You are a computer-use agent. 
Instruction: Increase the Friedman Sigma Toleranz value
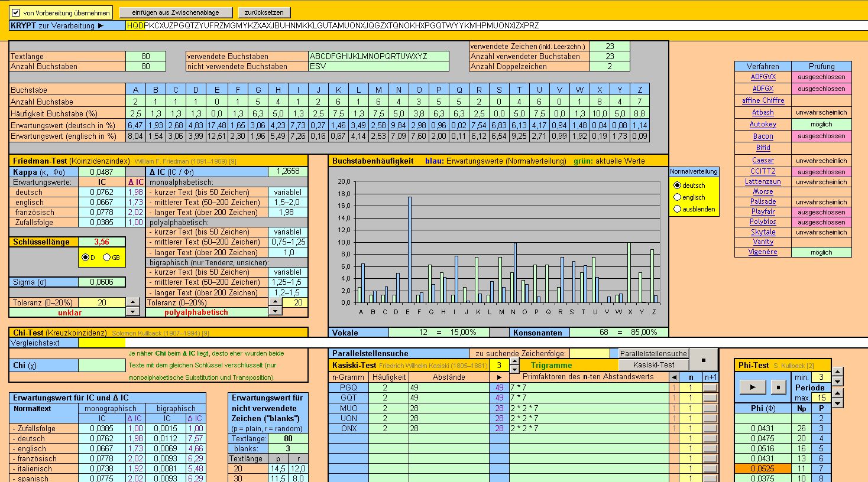coord(133,302)
